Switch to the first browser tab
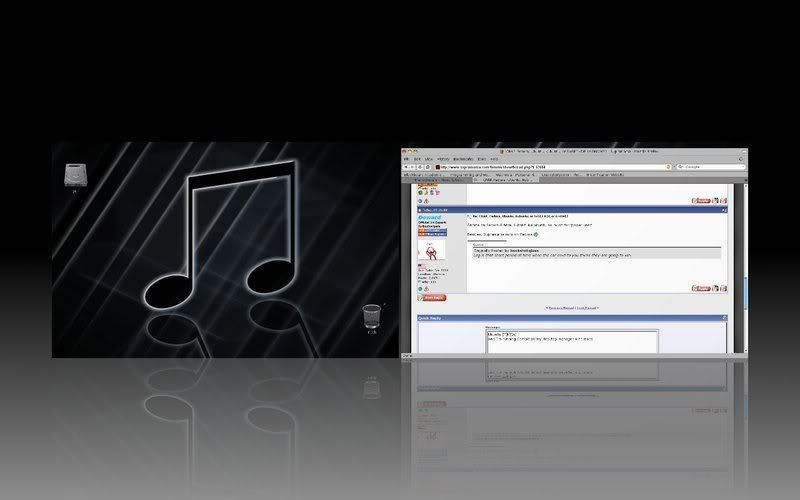The width and height of the screenshot is (800, 500). (x=437, y=180)
